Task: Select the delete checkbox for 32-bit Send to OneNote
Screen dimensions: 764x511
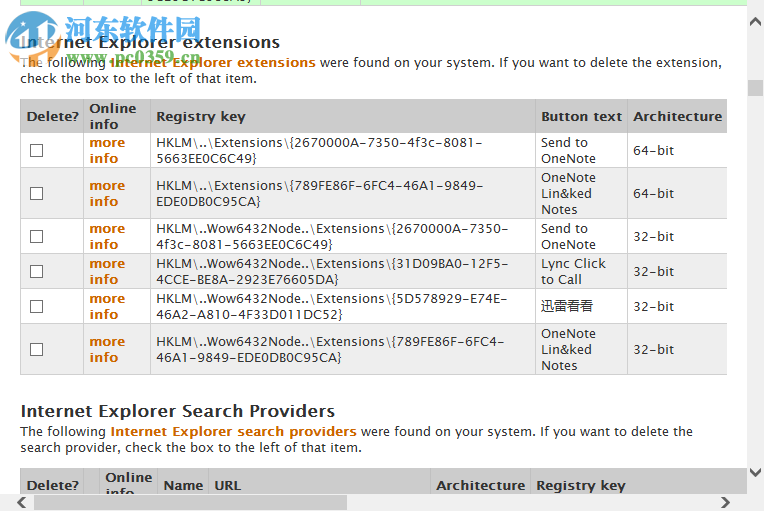Action: 37,237
